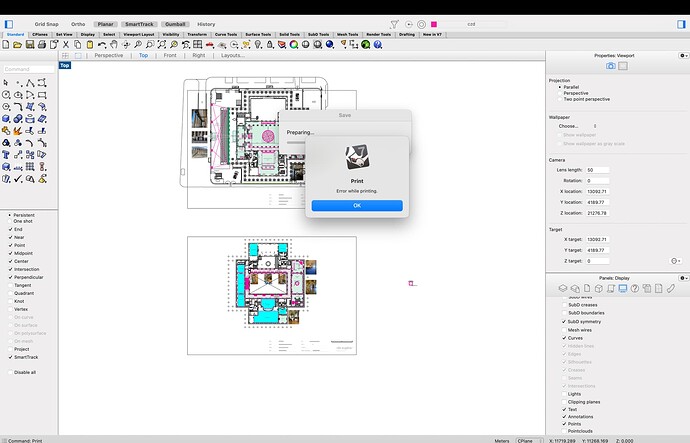The width and height of the screenshot is (690, 443).
Task: Open Panels Display gear dropdown
Action: (x=683, y=278)
